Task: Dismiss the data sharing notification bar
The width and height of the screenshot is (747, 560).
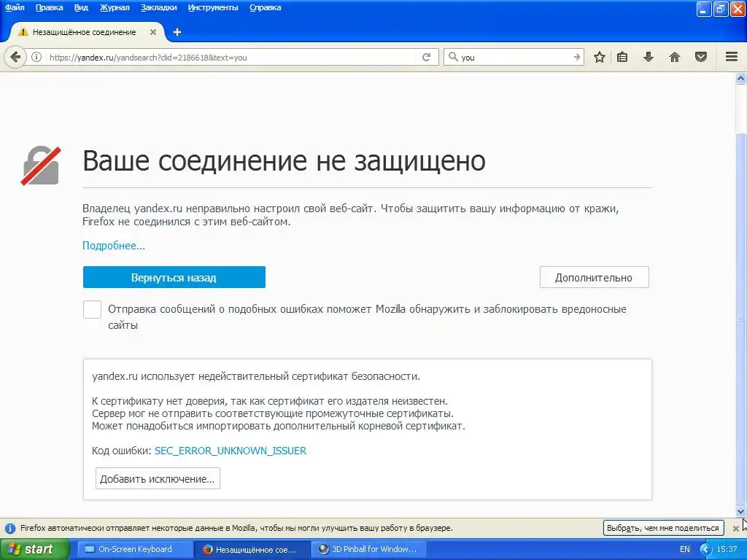Action: pyautogui.click(x=735, y=528)
